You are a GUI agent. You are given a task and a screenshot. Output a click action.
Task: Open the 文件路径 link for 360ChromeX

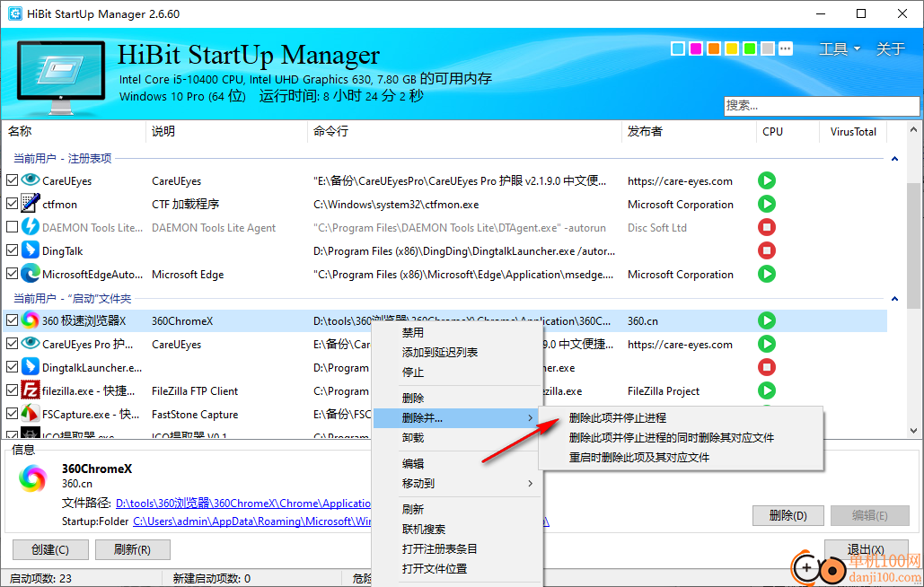[x=243, y=504]
